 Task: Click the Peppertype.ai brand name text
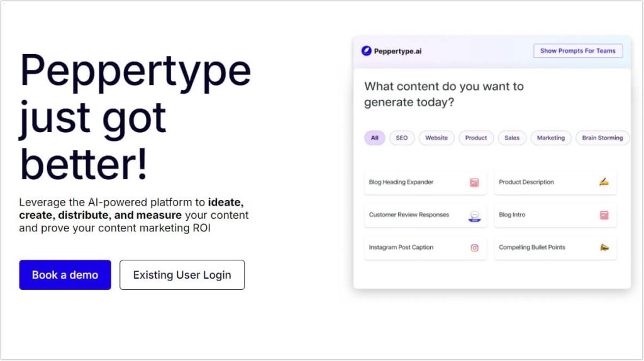pos(397,51)
